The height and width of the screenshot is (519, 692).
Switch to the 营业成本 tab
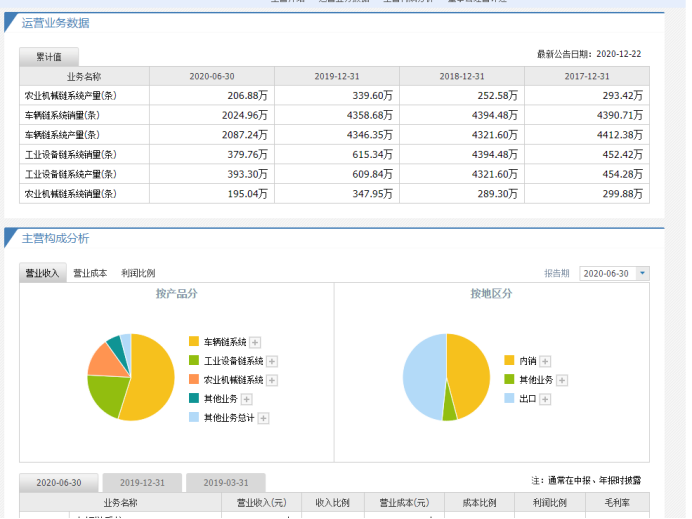tap(90, 273)
